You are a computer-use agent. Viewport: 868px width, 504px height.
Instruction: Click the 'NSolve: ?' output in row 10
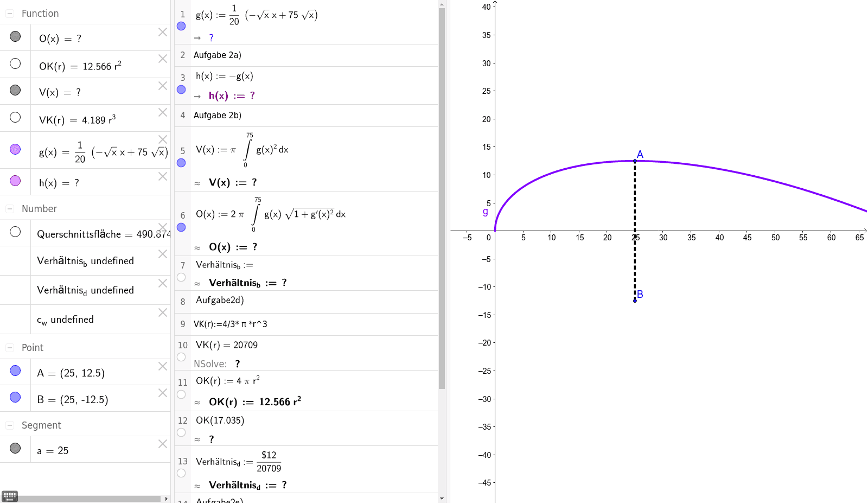[217, 364]
